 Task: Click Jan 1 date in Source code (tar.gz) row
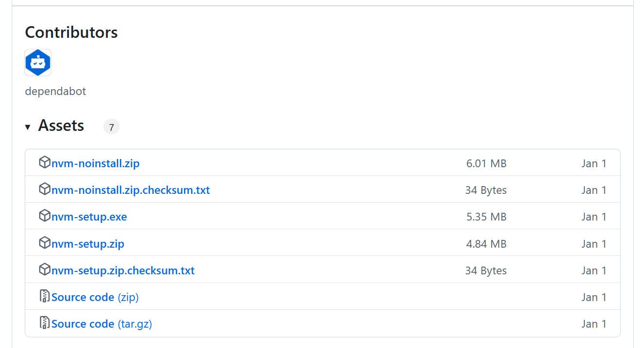[594, 324]
